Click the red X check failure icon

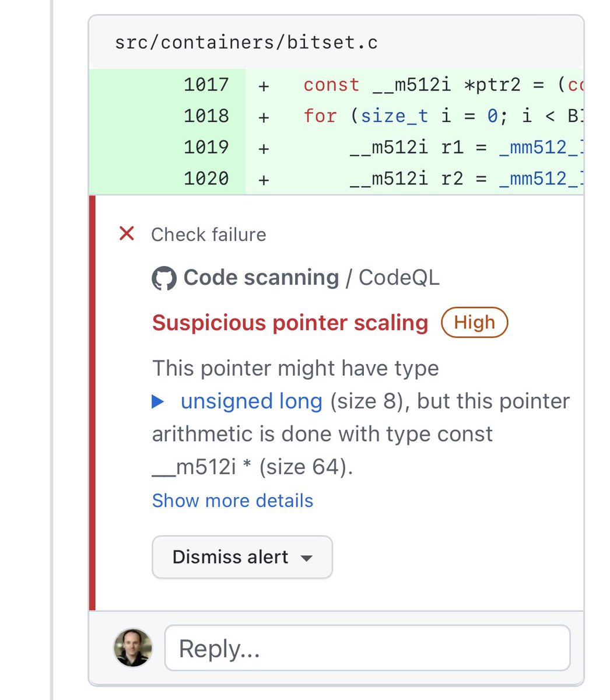click(127, 234)
